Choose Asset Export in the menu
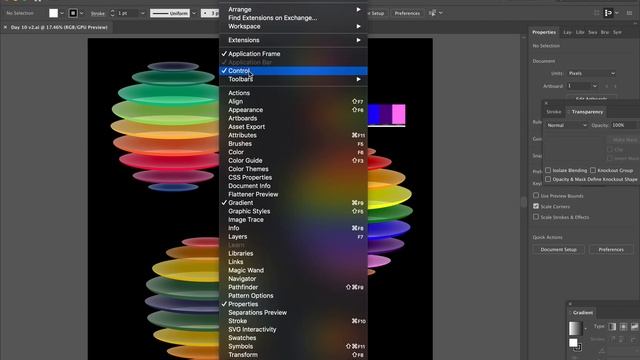The width and height of the screenshot is (640, 360). coord(293,127)
